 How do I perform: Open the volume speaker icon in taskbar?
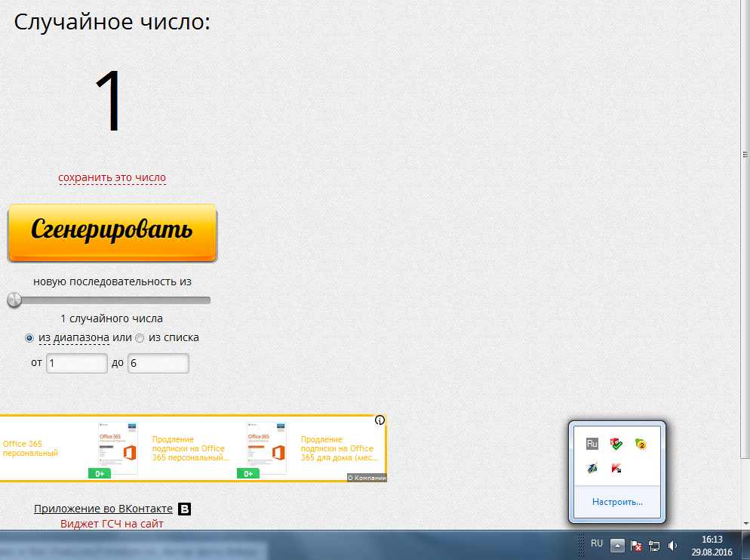[x=672, y=545]
